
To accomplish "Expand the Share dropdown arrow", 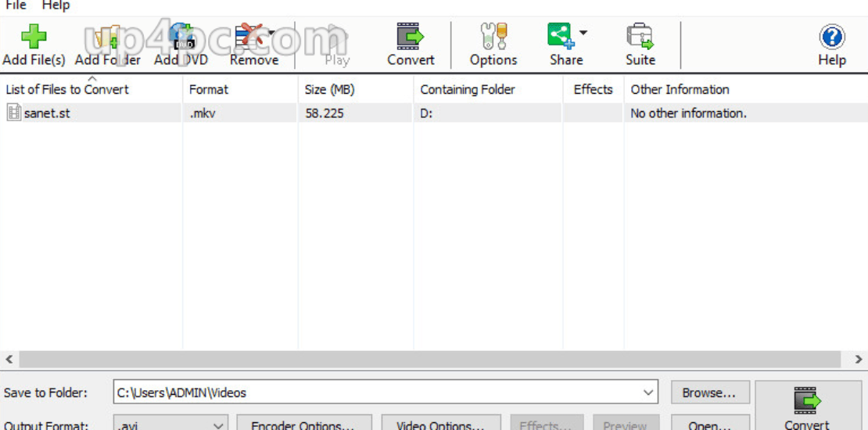I will (x=583, y=33).
